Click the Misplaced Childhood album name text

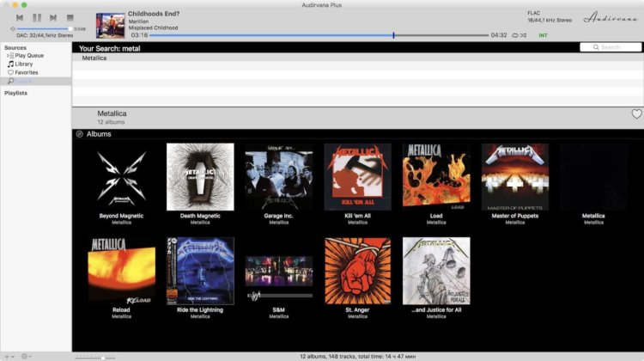coord(153,28)
